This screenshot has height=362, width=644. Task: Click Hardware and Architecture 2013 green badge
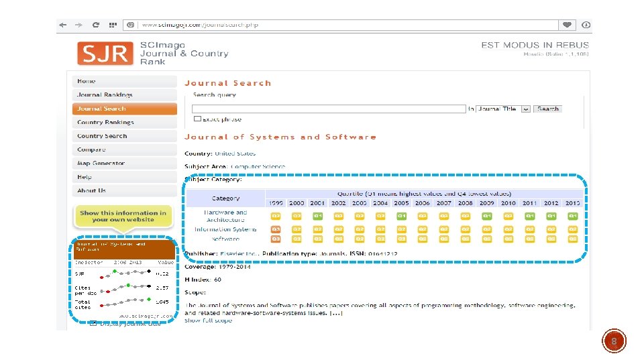tap(572, 216)
